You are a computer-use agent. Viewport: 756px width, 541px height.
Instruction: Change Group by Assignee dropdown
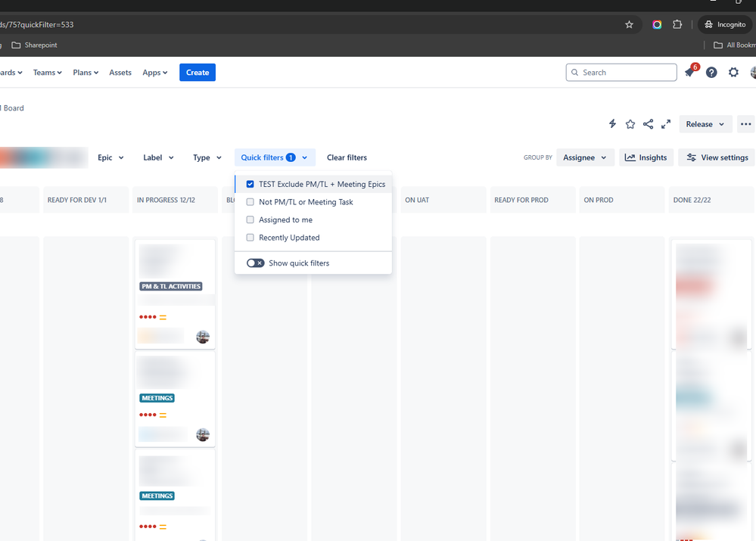point(585,157)
